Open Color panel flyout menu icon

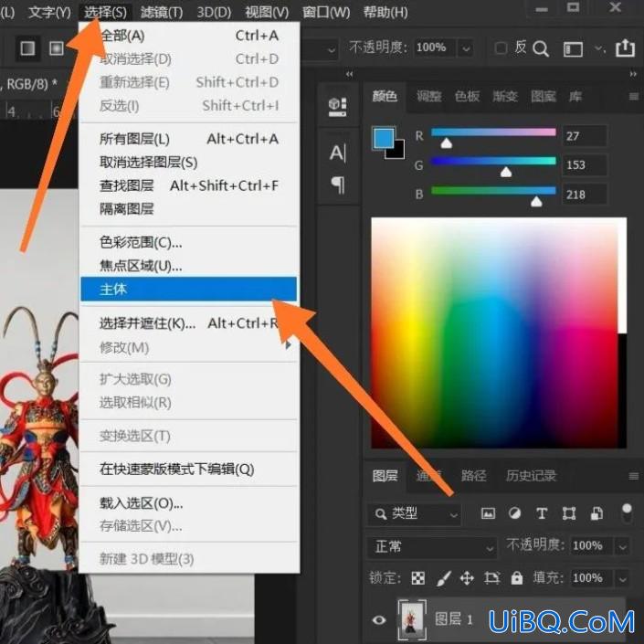(634, 97)
